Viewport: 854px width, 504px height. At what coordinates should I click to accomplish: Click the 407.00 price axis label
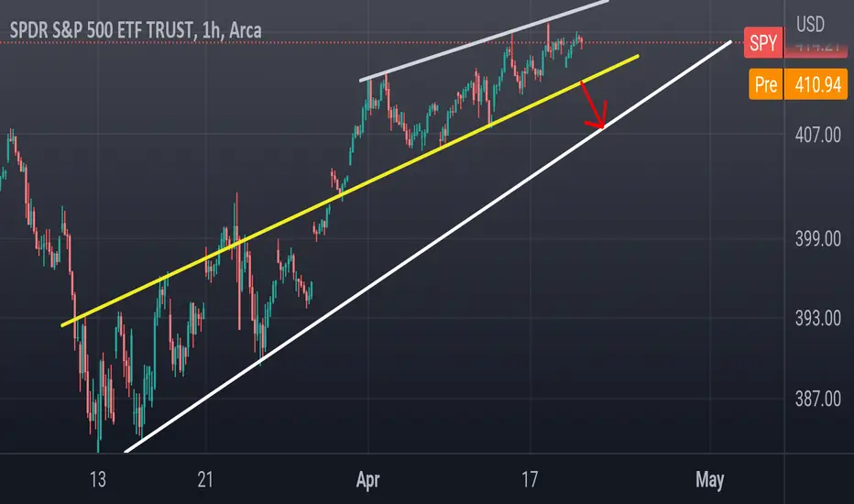coord(817,135)
